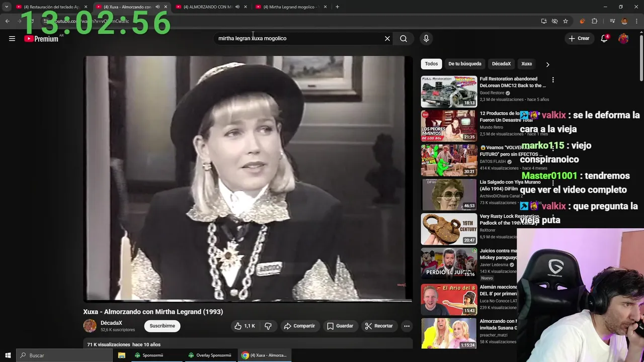644x362 pixels.
Task: Open a new browser tab
Action: [x=337, y=7]
